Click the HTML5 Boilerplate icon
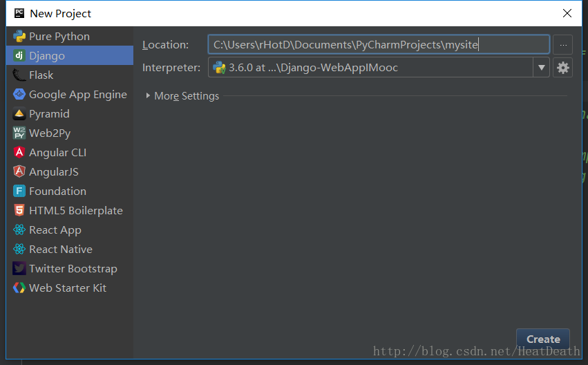Viewport: 588px width, 365px height. pos(19,210)
